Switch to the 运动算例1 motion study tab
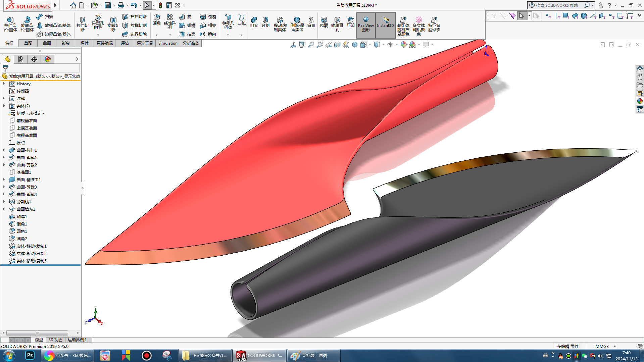Image resolution: width=644 pixels, height=362 pixels. pyautogui.click(x=77, y=340)
